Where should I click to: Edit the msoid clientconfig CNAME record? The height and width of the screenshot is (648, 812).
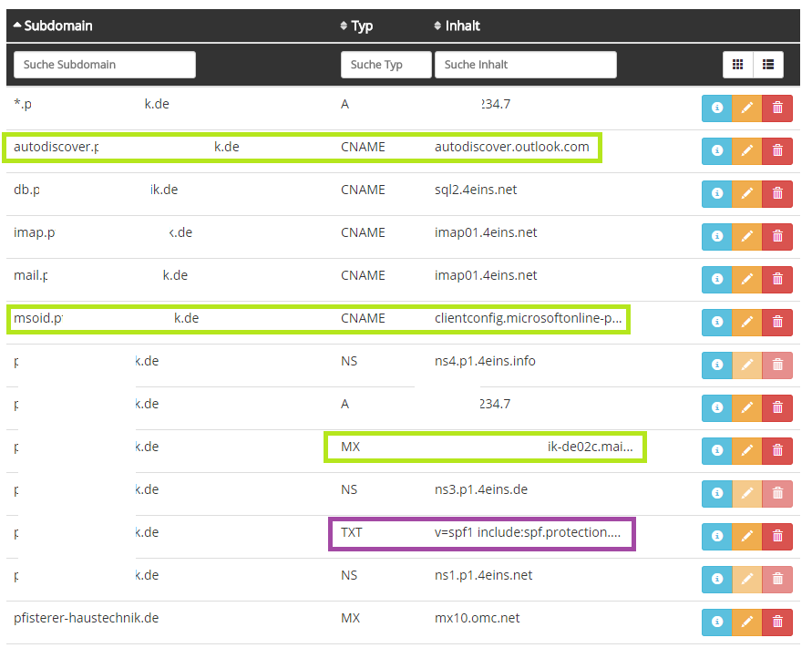pos(746,323)
